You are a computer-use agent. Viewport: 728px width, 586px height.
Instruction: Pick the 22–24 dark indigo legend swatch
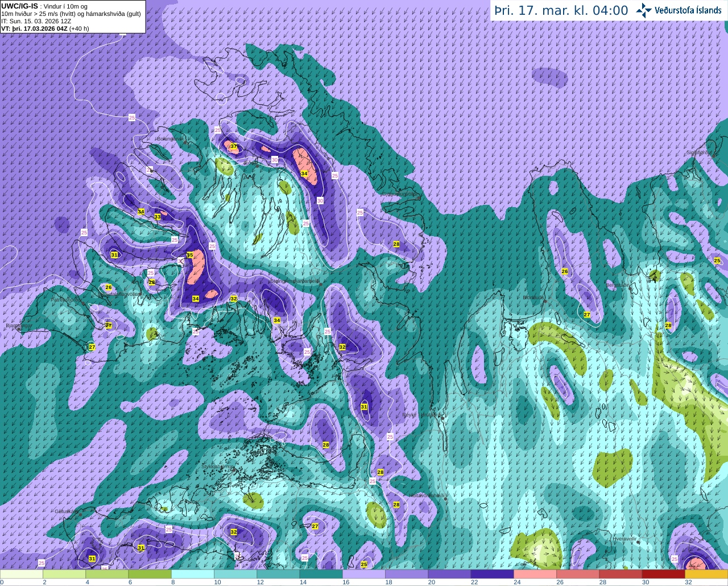point(492,574)
